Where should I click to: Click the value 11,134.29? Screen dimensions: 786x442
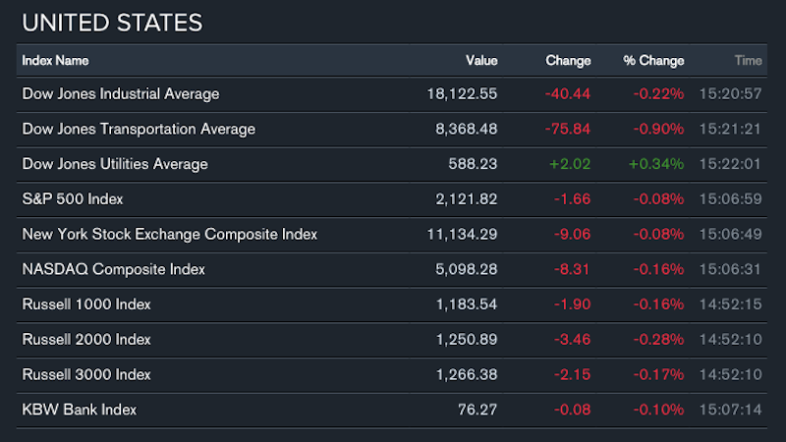462,234
